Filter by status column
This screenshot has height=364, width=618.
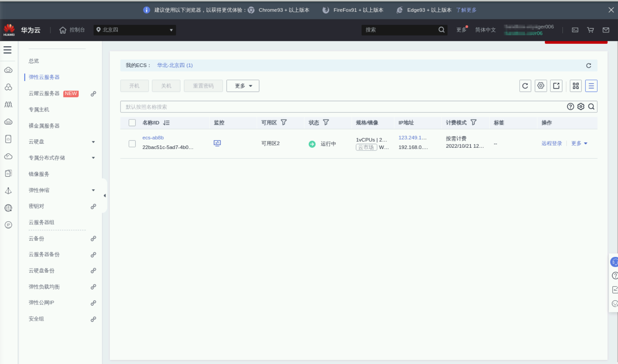(x=326, y=123)
